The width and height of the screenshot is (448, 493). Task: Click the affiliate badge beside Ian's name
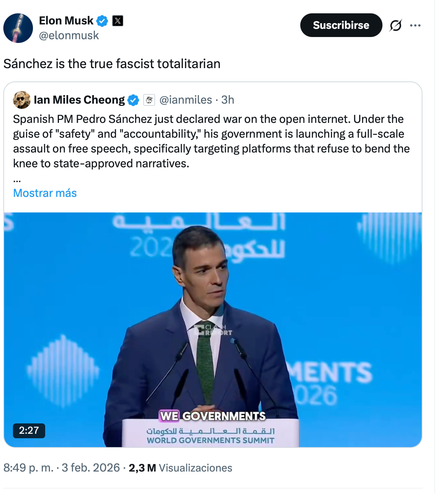coord(149,100)
